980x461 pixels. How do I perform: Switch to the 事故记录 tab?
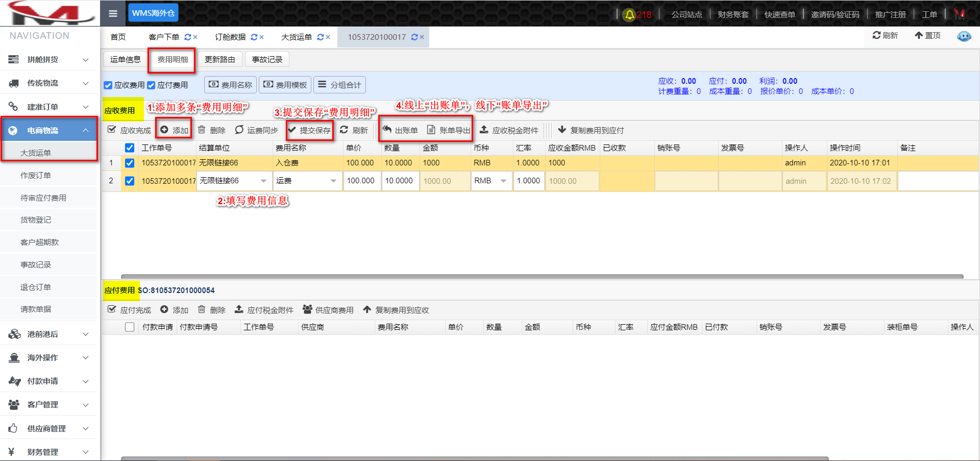[x=267, y=60]
